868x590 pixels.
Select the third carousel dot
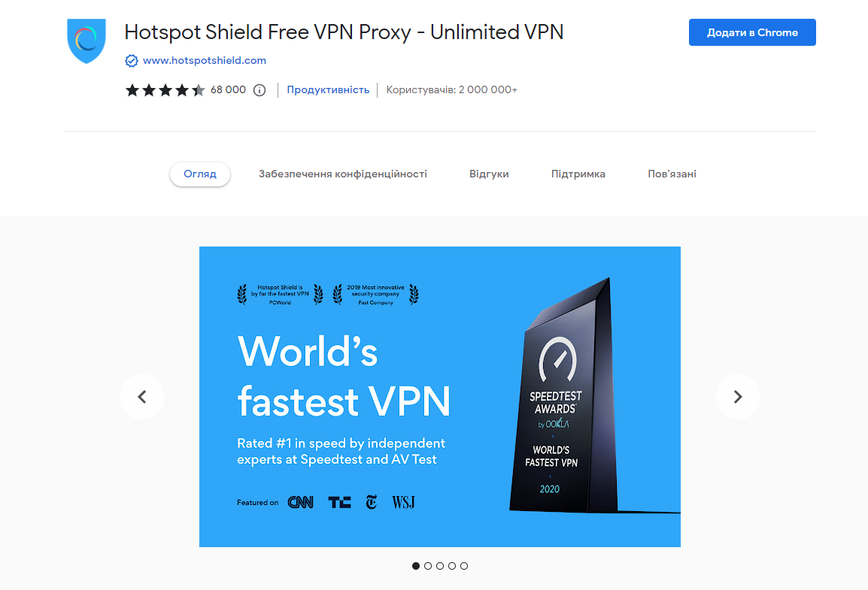pos(440,566)
